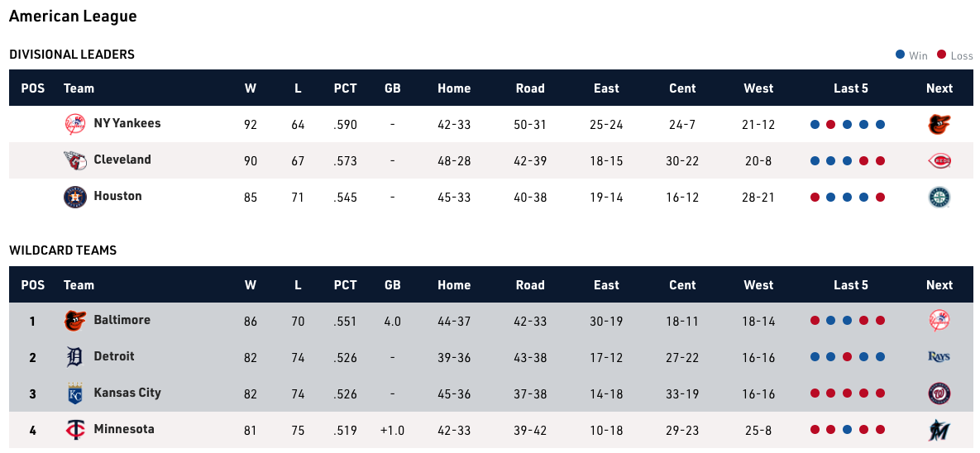Click the Houston Astros team logo
This screenshot has width=980, height=453.
point(75,197)
